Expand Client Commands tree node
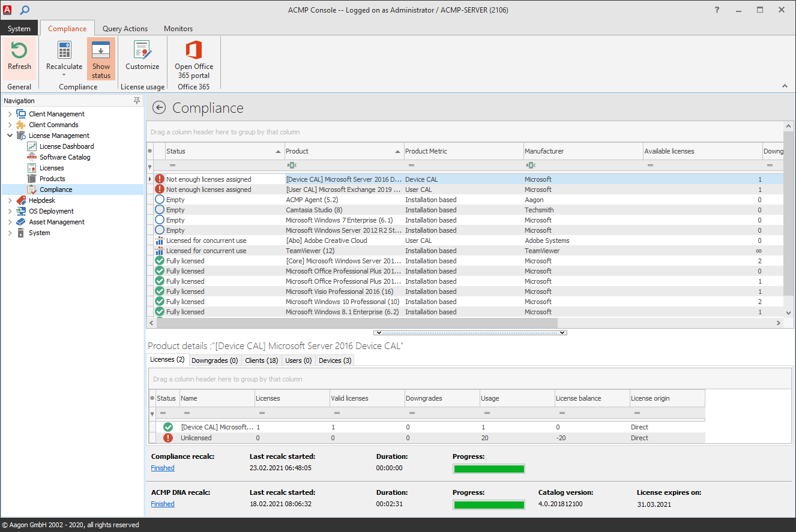Screen dimensions: 796x532 coord(10,125)
